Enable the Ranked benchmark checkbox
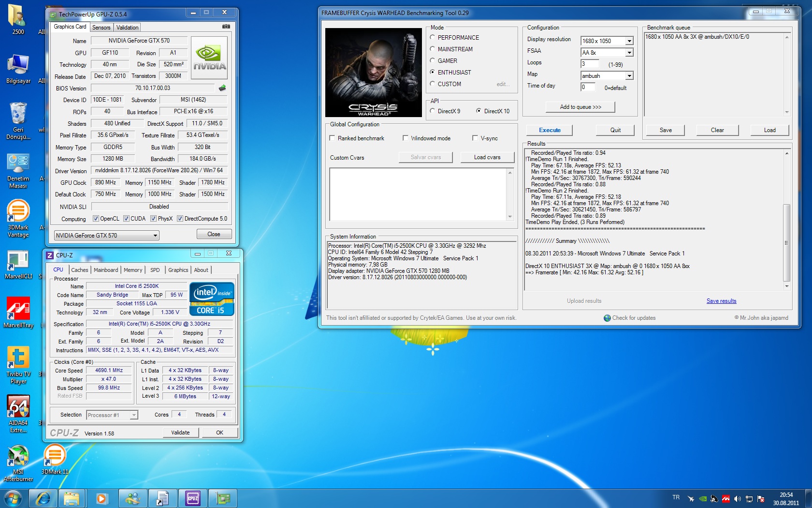Image resolution: width=812 pixels, height=508 pixels. [x=332, y=138]
